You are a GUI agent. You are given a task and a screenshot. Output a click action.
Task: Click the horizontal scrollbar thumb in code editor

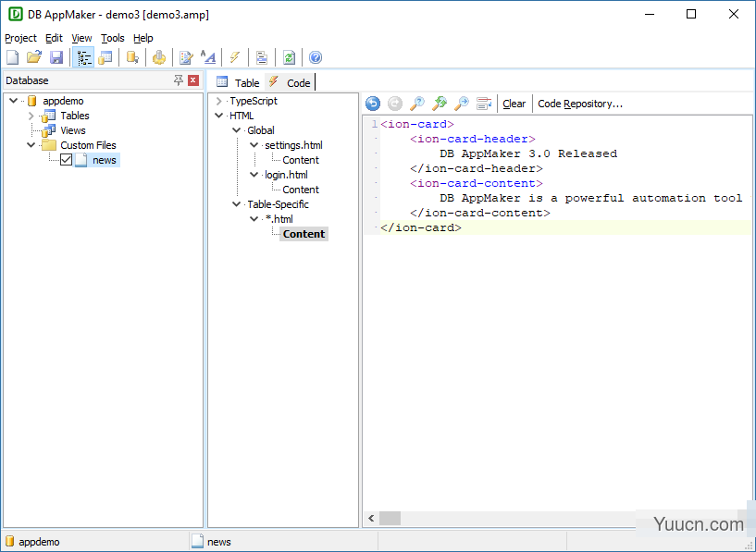pos(390,519)
